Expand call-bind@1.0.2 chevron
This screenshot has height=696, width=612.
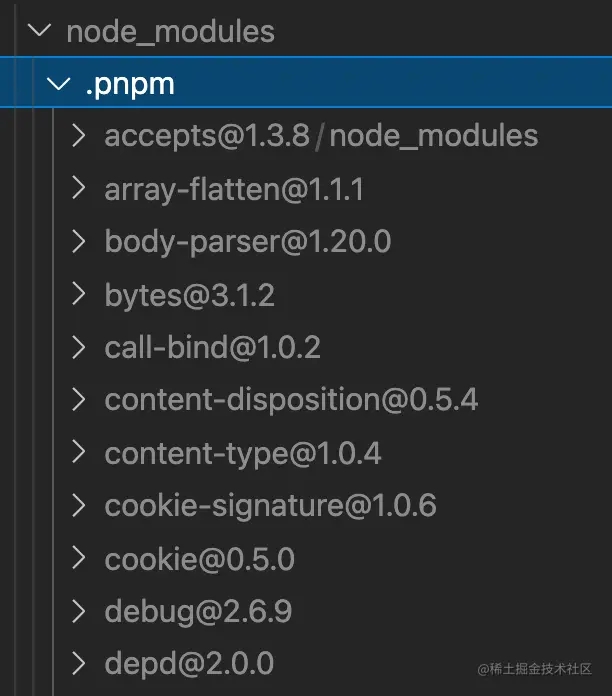79,347
